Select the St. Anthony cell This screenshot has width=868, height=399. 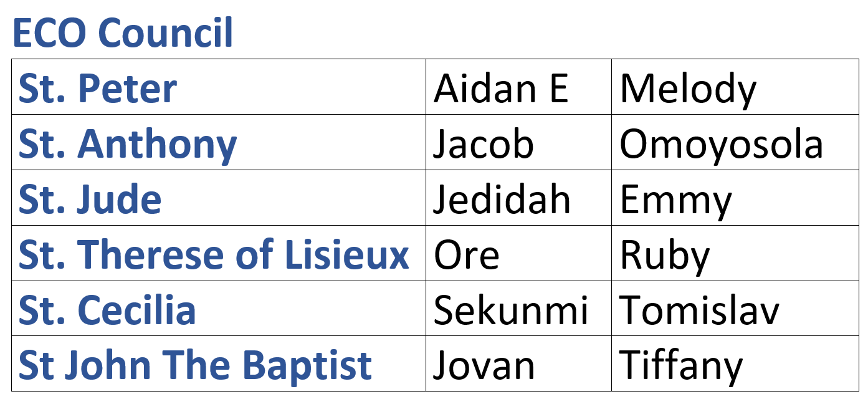[219, 142]
